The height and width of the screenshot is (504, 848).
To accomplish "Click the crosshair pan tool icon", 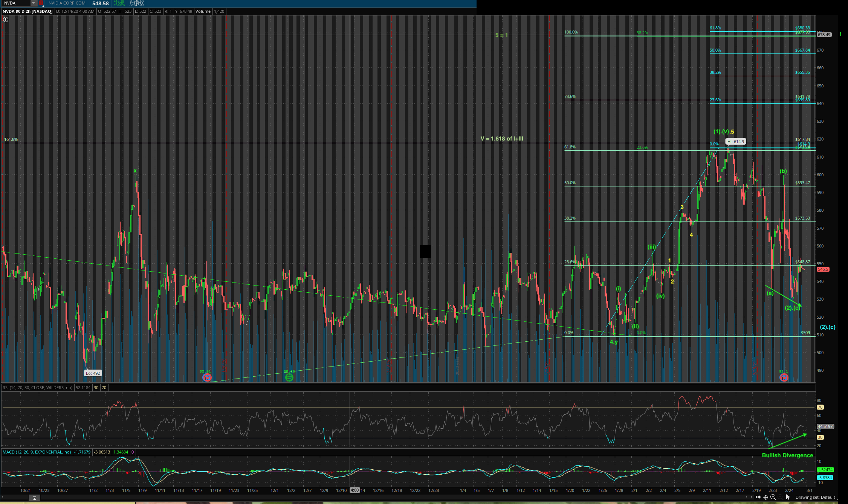I will point(765,497).
